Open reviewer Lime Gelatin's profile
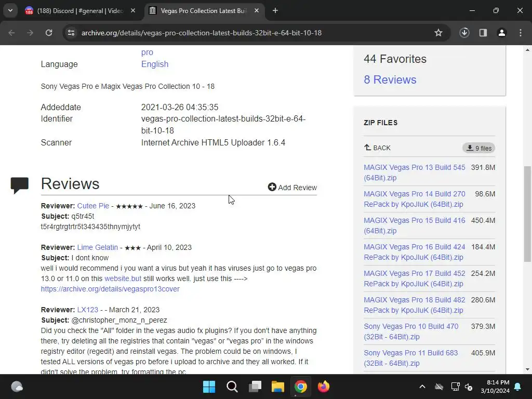Viewport: 532px width, 399px height. (97, 248)
